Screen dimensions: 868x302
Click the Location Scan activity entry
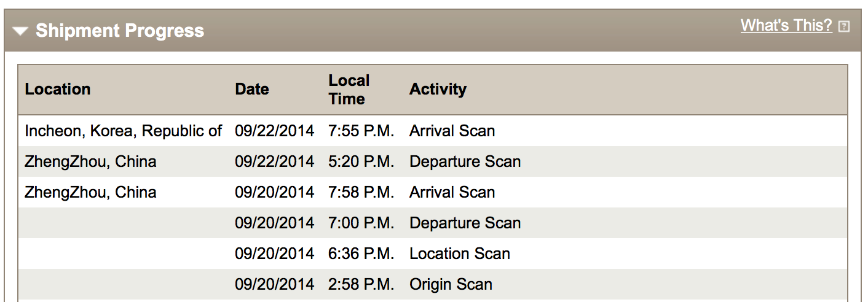coord(459,254)
